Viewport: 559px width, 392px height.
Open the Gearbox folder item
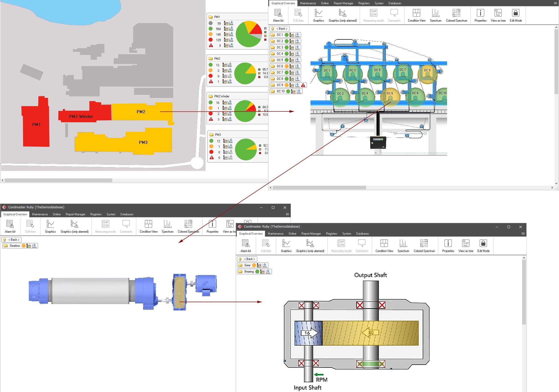pos(20,246)
